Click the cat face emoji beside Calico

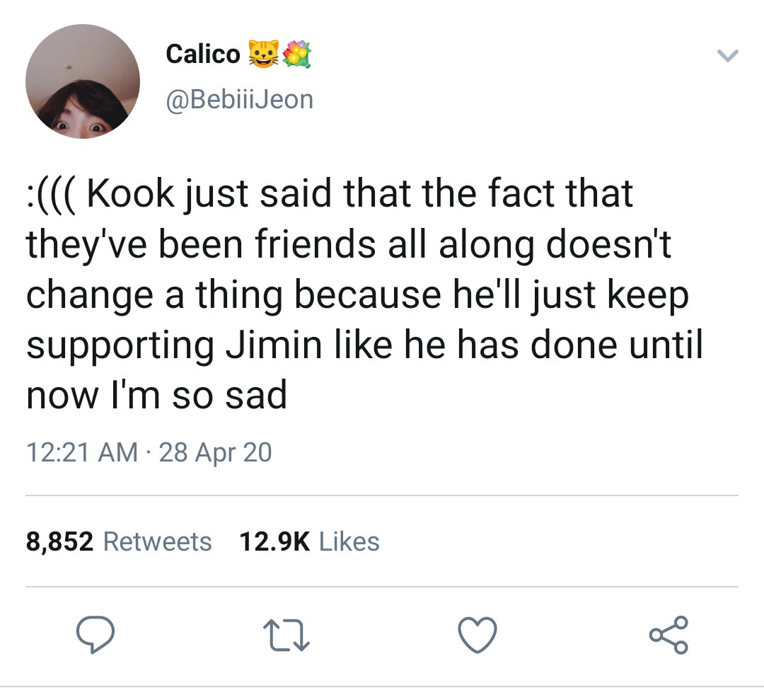pos(264,54)
